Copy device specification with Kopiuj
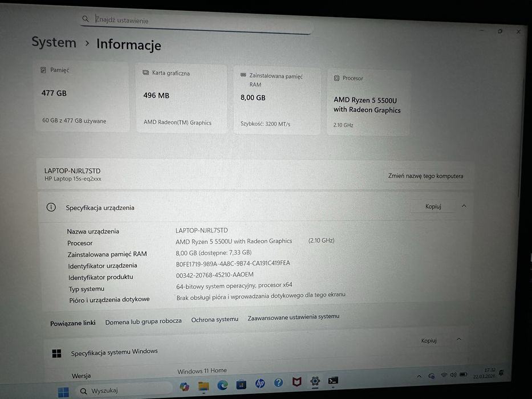The height and width of the screenshot is (399, 532). coord(433,206)
